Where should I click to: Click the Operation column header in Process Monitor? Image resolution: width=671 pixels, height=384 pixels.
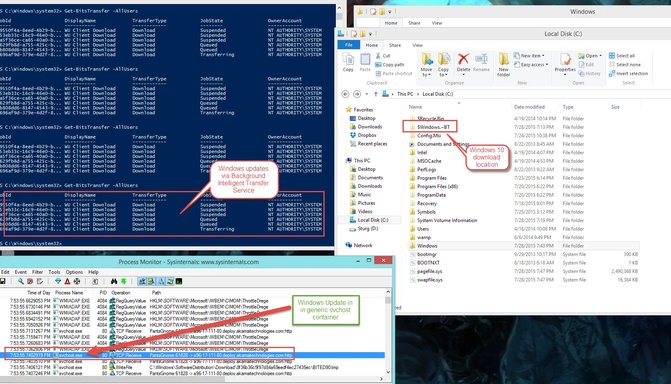pos(121,293)
